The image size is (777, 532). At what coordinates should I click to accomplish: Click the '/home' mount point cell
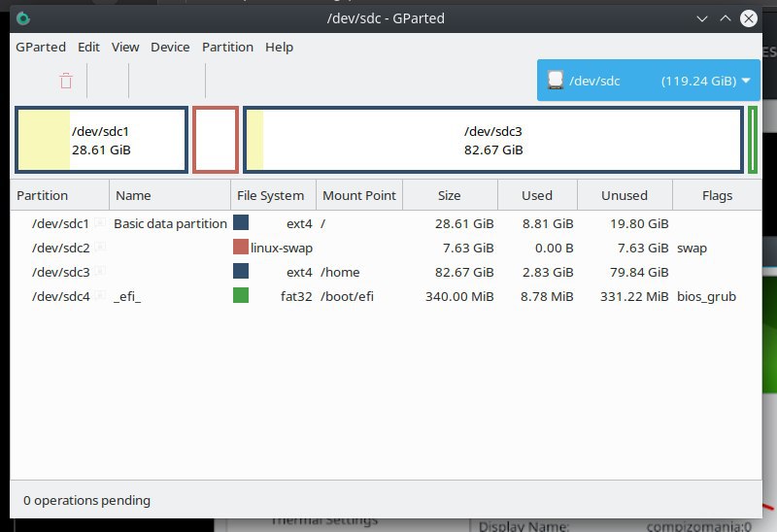click(x=340, y=273)
